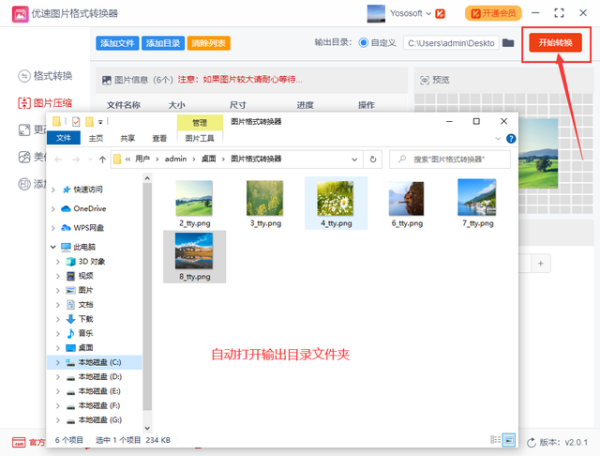The height and width of the screenshot is (456, 600).
Task: Expand the 此电脑 tree node
Action: [x=54, y=247]
